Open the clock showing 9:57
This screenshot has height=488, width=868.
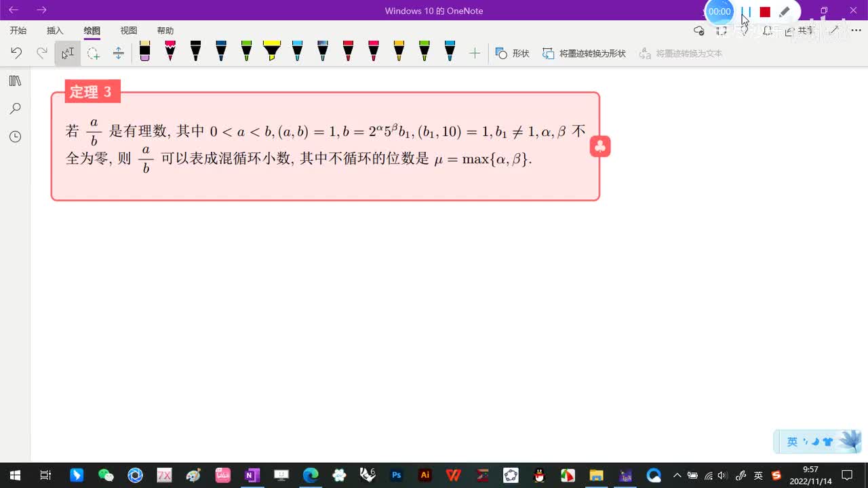810,475
